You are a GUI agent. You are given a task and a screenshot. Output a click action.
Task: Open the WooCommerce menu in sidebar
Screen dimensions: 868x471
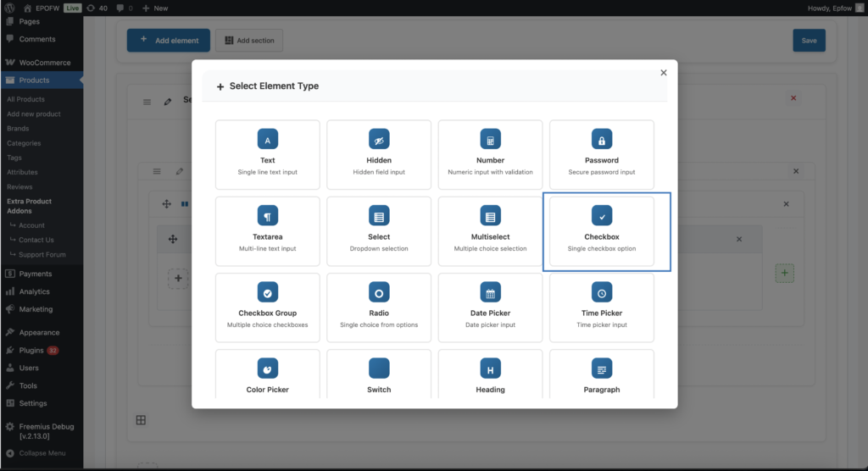pyautogui.click(x=46, y=63)
